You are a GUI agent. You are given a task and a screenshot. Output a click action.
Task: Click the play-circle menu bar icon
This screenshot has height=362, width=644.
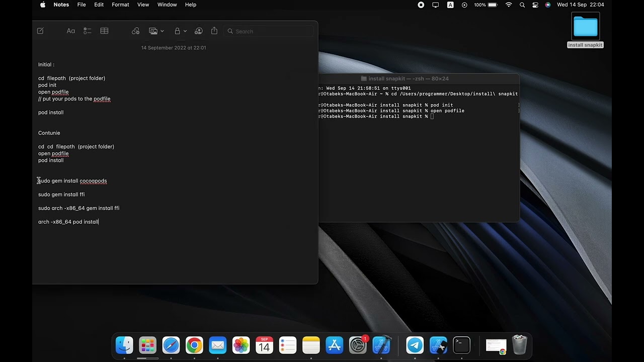tap(464, 5)
